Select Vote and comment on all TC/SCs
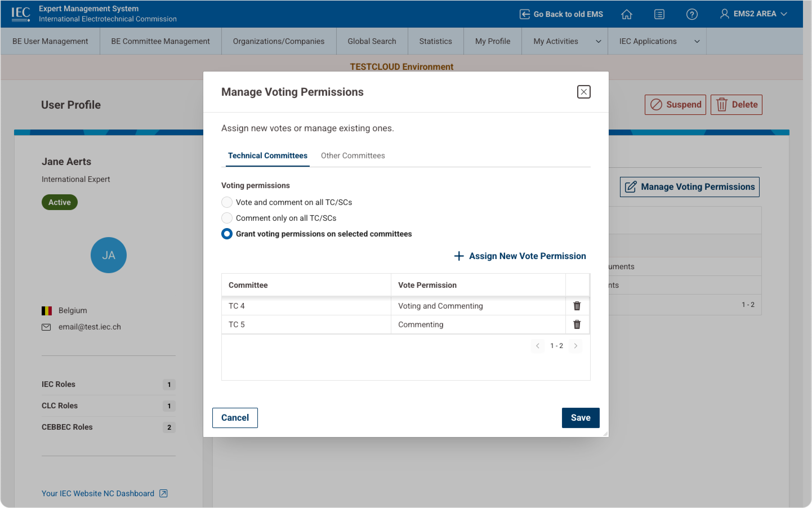 tap(227, 202)
